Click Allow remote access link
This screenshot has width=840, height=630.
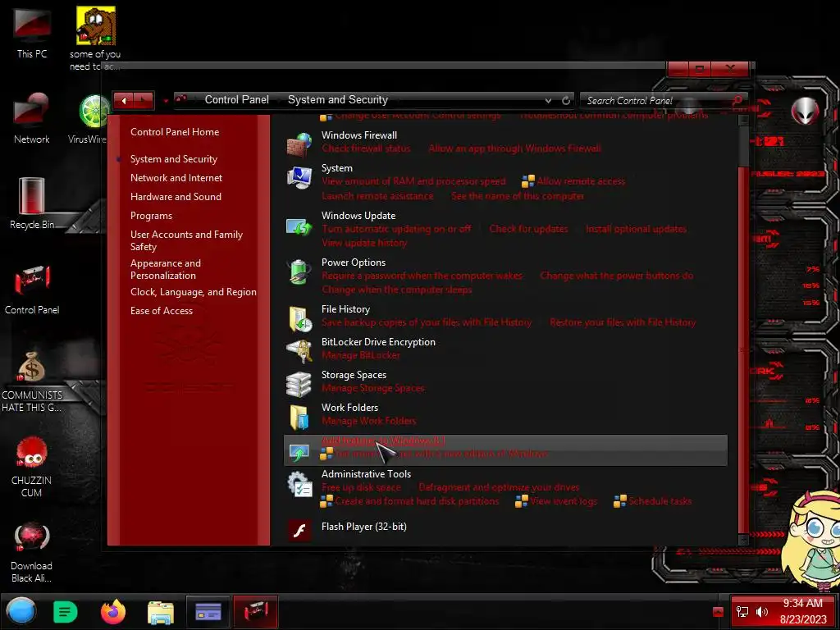[581, 181]
